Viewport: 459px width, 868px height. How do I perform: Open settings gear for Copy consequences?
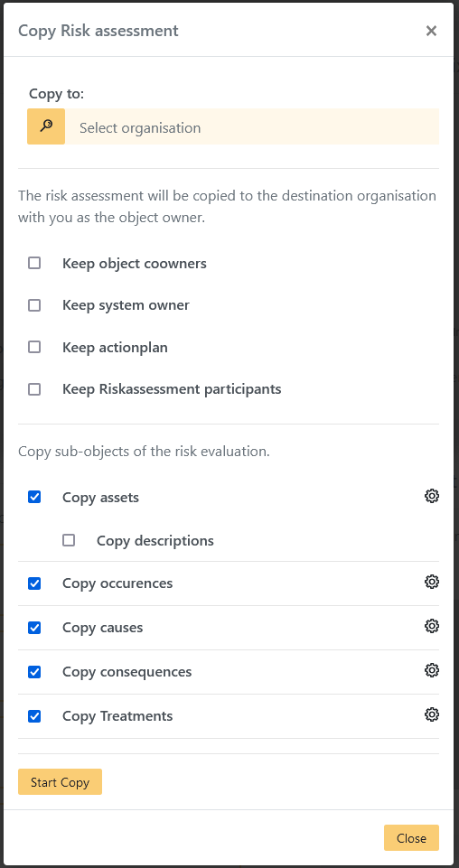tap(432, 670)
